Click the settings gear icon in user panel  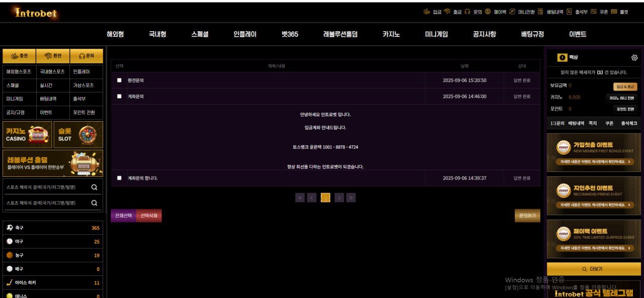tap(634, 58)
